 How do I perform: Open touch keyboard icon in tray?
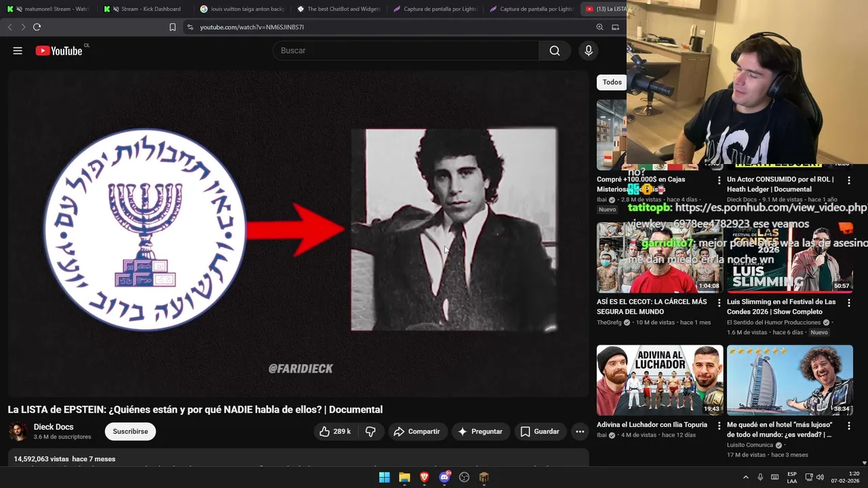tap(774, 477)
